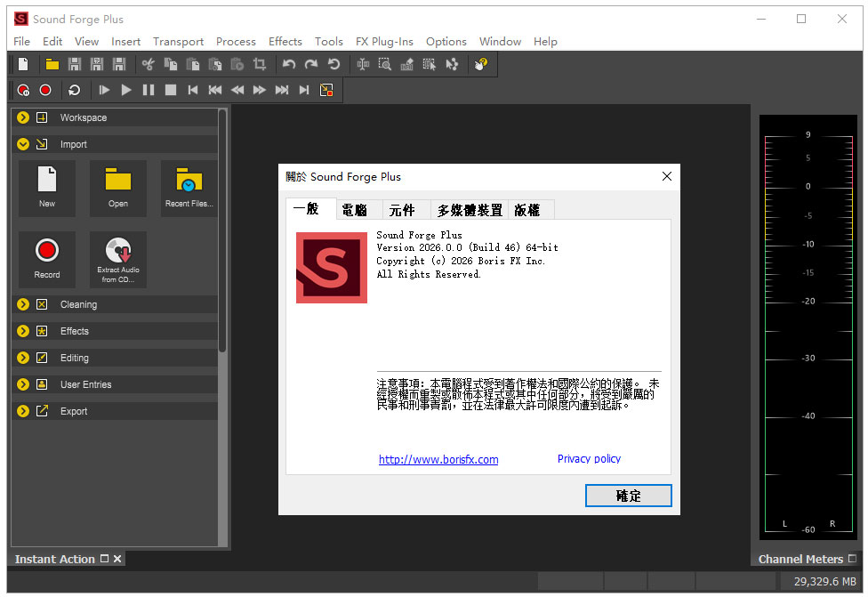Viewport: 868px width, 597px height.
Task: Float the Instant Action panel
Action: 104,559
